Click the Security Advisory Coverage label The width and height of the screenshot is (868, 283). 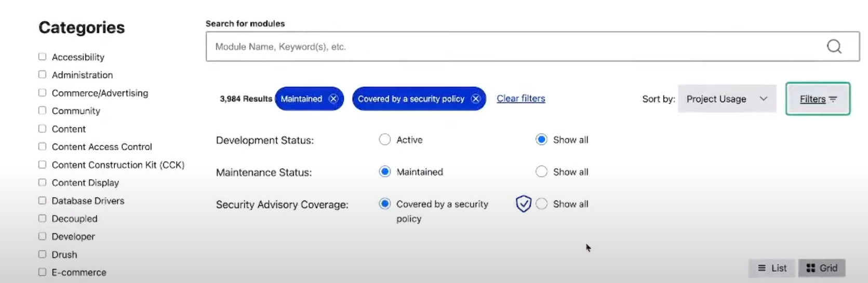pos(282,205)
